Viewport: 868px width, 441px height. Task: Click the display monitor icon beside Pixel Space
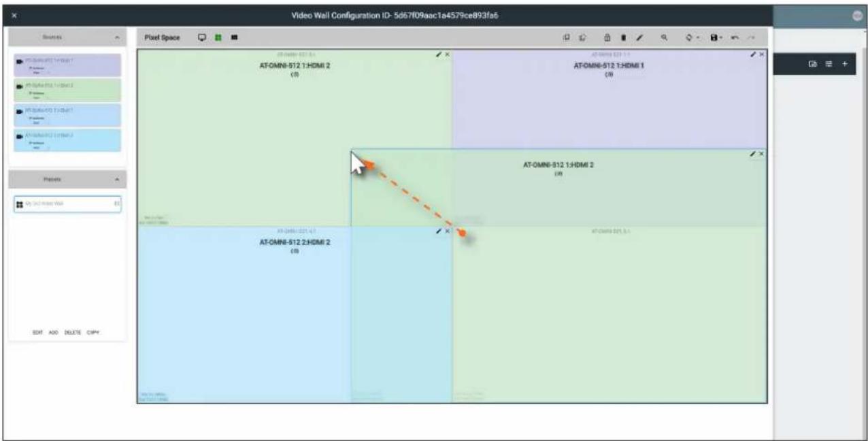tap(202, 37)
